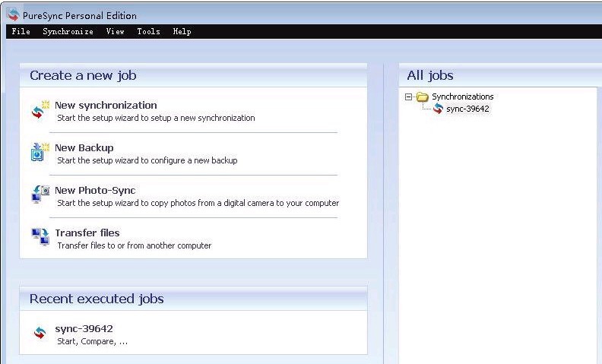The width and height of the screenshot is (602, 364).
Task: Click the 'All jobs' panel heading
Action: (x=430, y=75)
